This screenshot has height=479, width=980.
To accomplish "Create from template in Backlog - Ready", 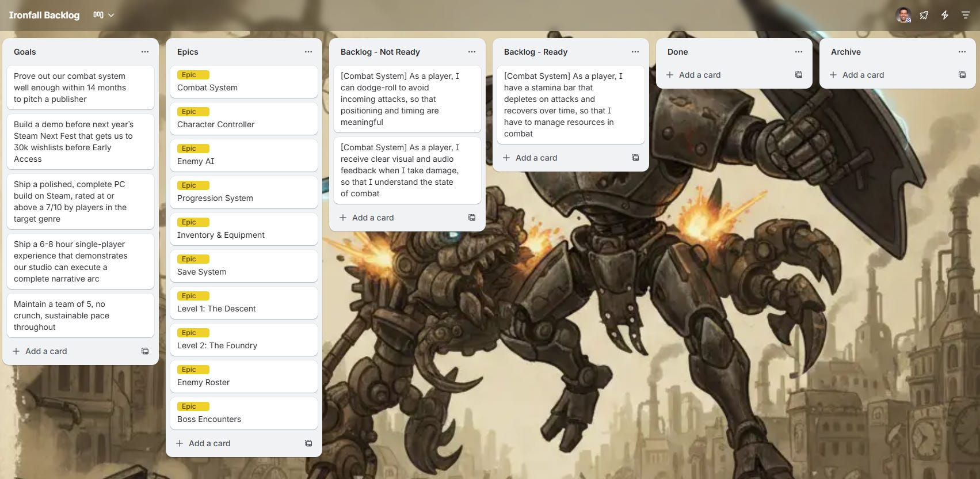I will [x=635, y=158].
